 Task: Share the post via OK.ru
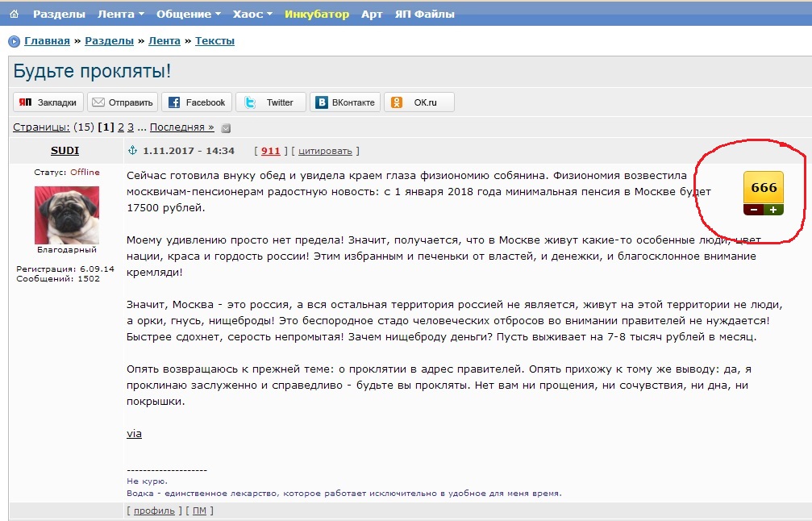418,102
